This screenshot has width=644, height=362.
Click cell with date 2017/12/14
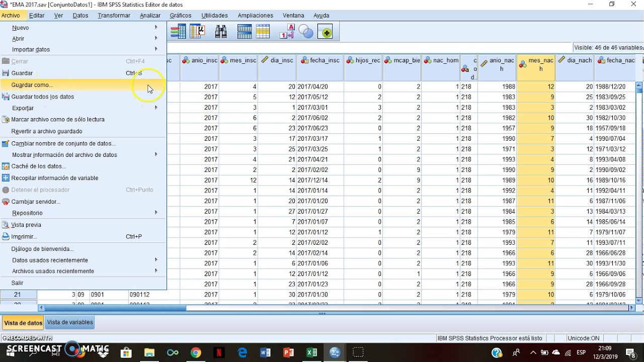click(320, 180)
